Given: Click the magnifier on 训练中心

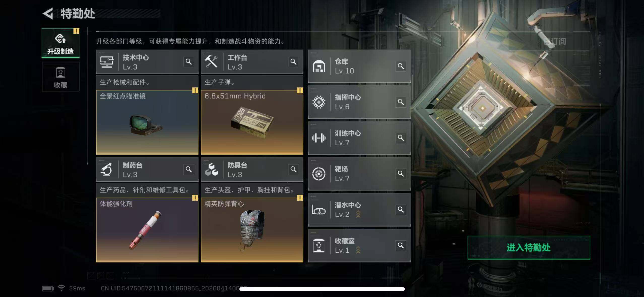Looking at the screenshot, I should click(x=401, y=138).
